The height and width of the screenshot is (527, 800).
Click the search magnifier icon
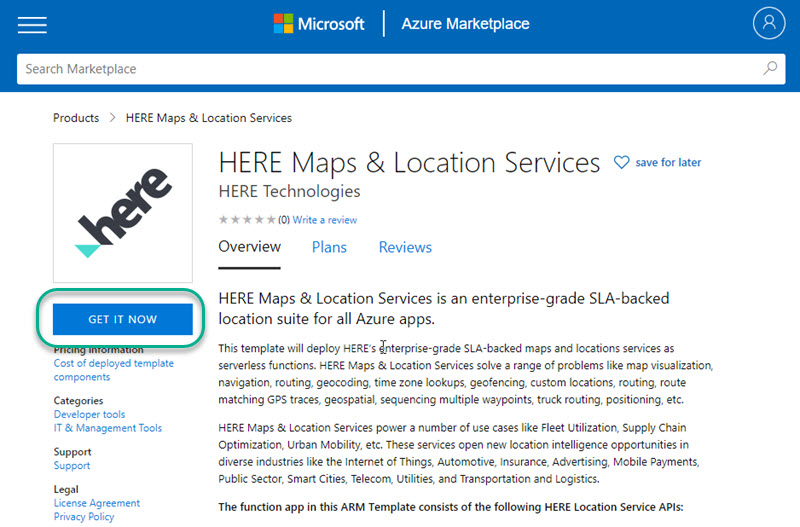click(x=770, y=68)
